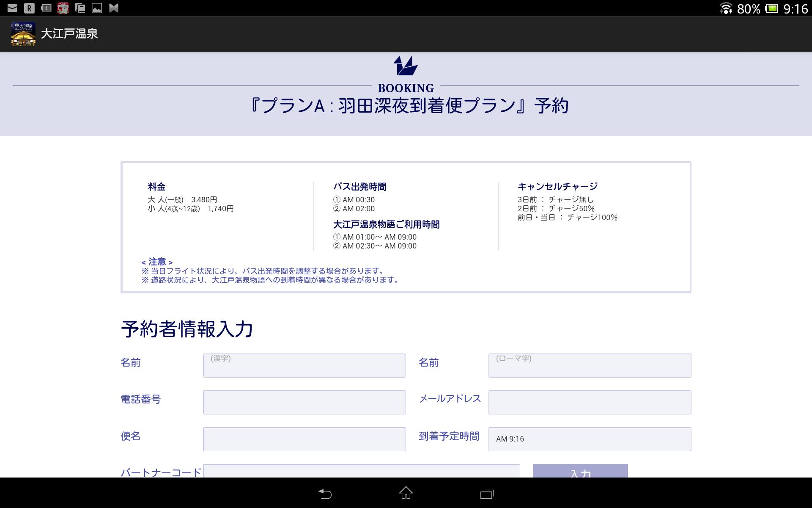
Task: Tap the notice about flight status adjusting bus time
Action: click(x=263, y=271)
